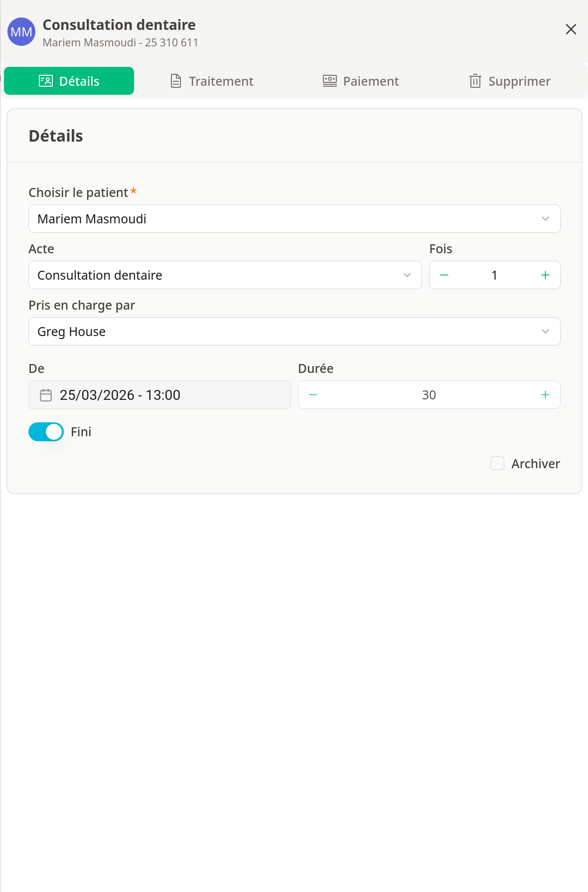Click the Durée value field

coord(429,395)
